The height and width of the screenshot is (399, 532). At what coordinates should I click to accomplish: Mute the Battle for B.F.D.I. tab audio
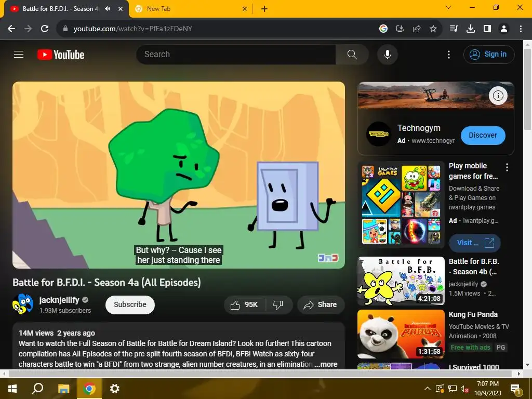tap(108, 9)
